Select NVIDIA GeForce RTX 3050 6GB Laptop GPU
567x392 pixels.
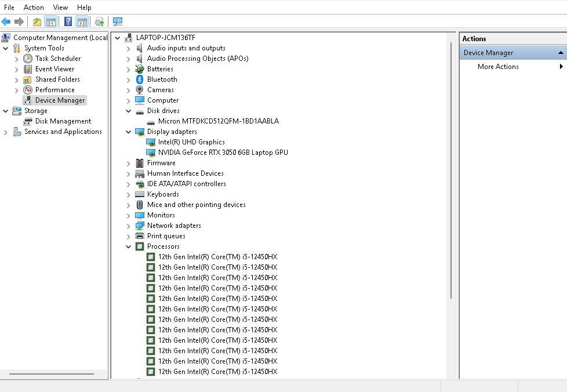click(223, 153)
